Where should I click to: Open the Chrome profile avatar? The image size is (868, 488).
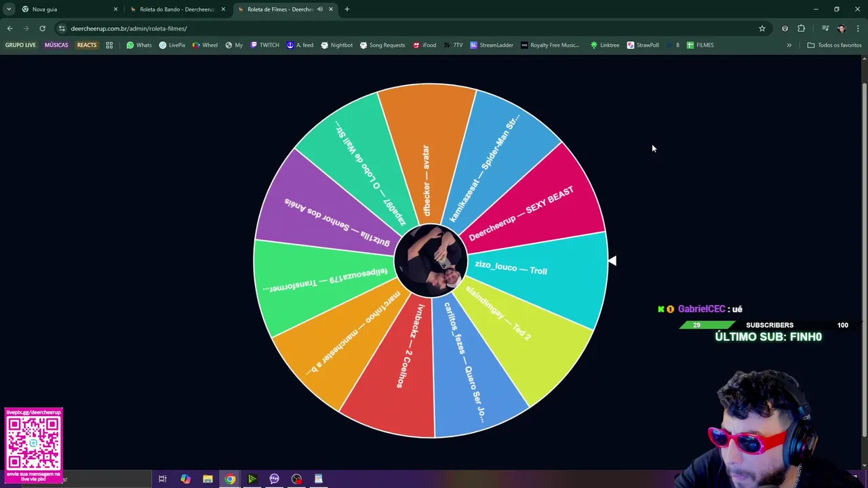pos(842,28)
